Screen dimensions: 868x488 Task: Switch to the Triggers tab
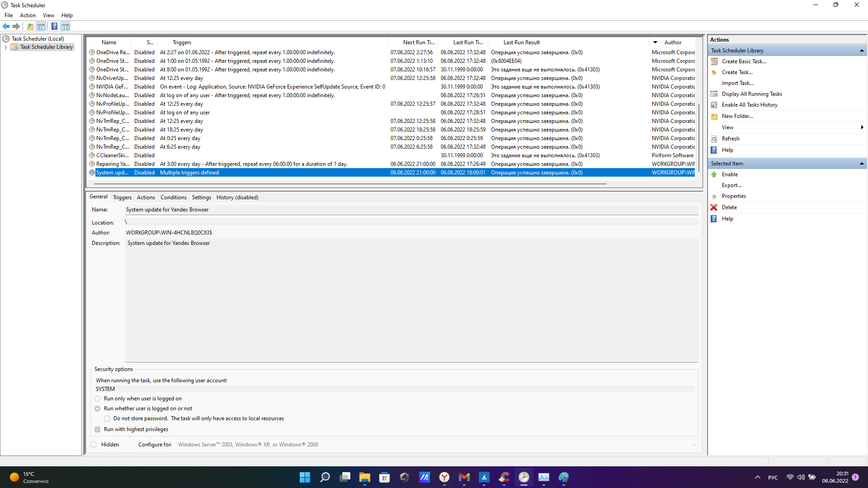tap(122, 197)
